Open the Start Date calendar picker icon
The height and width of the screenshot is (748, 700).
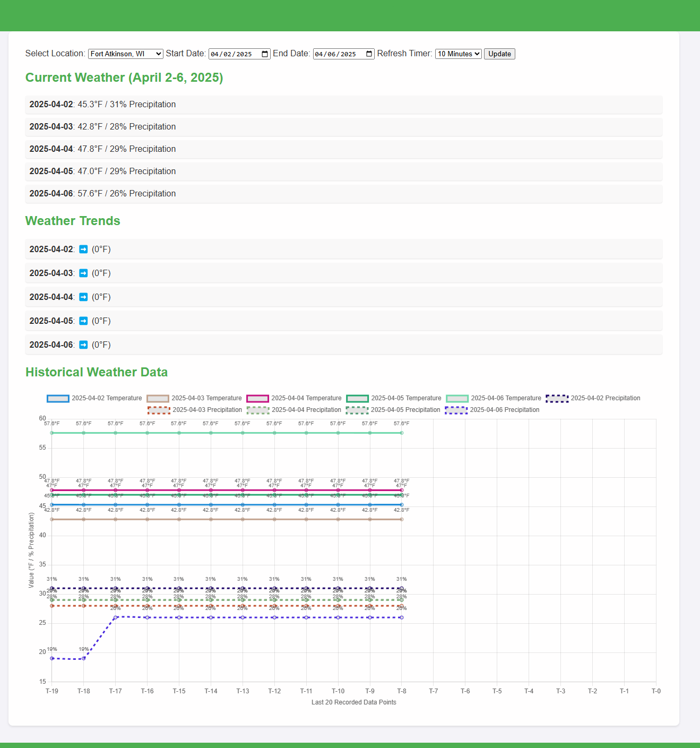(x=265, y=54)
